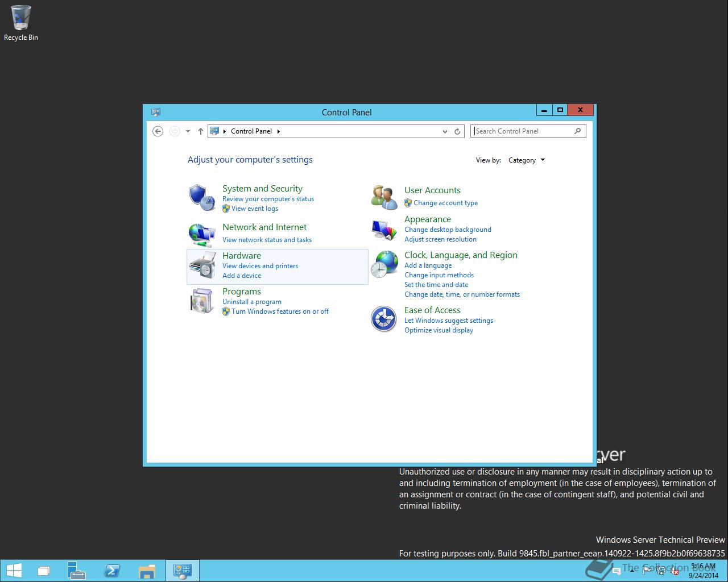Screen dimensions: 728x582
Task: Click Review your computer's status
Action: [268, 199]
